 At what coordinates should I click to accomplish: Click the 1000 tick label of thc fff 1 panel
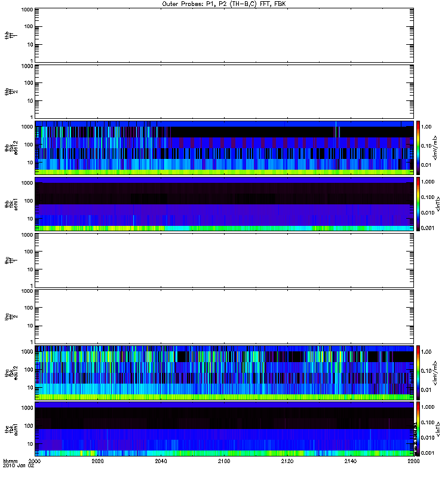pyautogui.click(x=27, y=235)
